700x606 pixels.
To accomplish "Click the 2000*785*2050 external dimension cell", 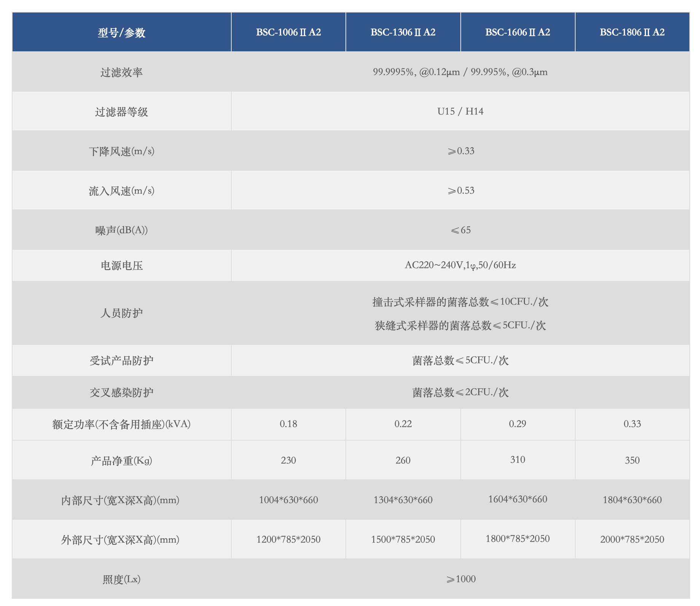I will pyautogui.click(x=632, y=539).
